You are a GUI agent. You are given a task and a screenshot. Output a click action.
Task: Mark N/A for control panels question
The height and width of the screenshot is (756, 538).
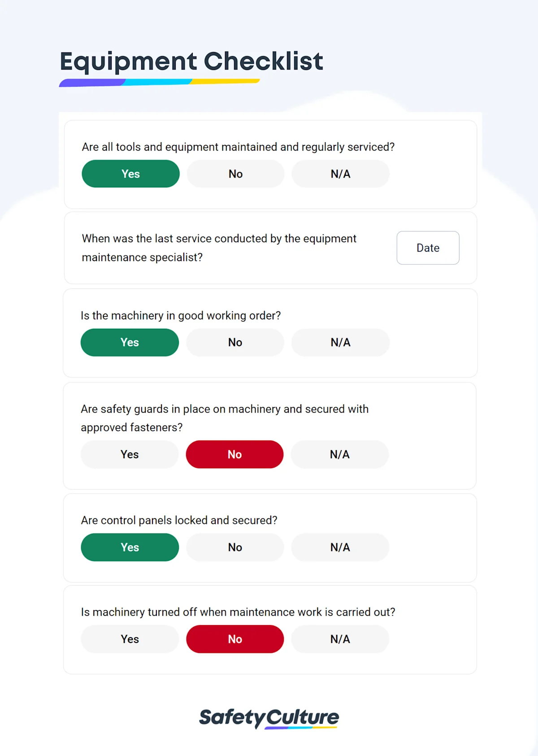(x=340, y=547)
